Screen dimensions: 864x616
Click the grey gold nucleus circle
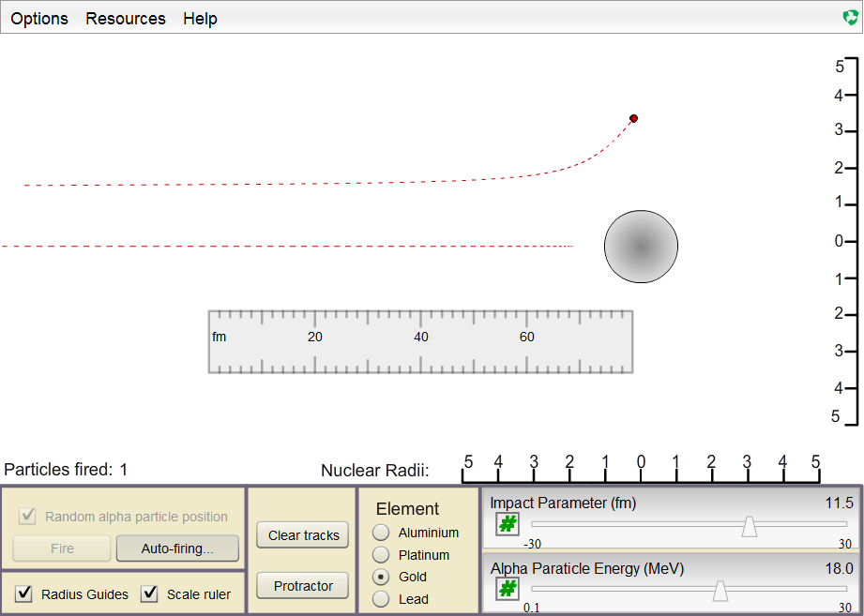641,247
